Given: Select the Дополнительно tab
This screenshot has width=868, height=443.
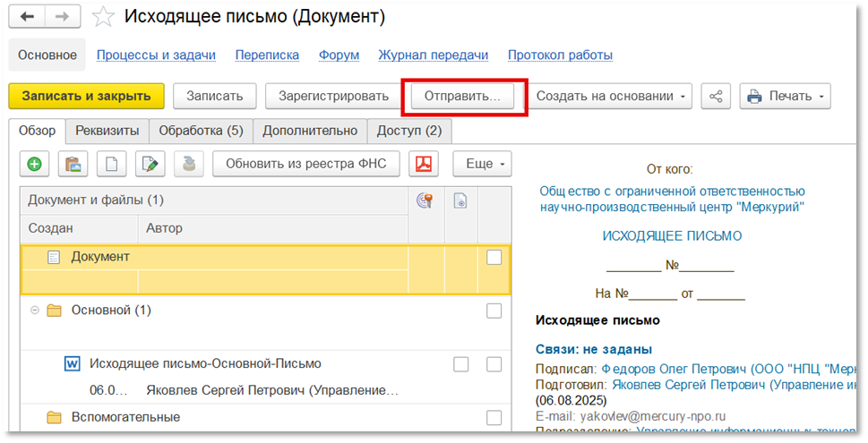Looking at the screenshot, I should point(310,131).
